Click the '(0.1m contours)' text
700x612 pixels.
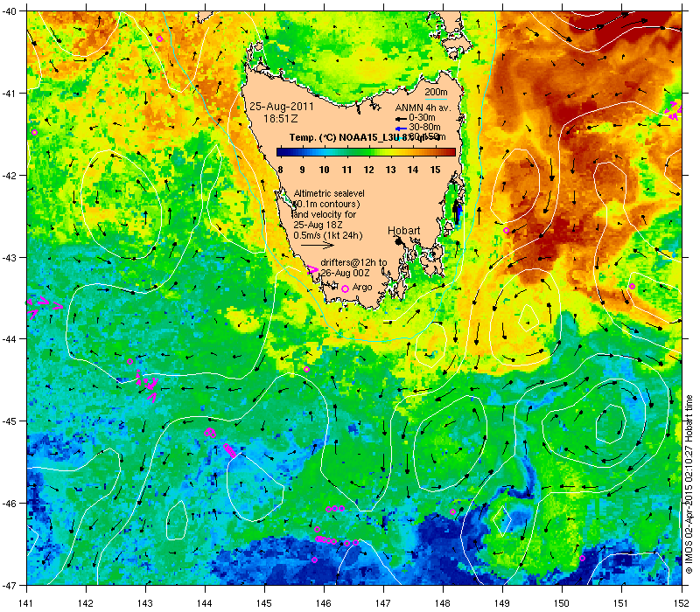click(326, 204)
